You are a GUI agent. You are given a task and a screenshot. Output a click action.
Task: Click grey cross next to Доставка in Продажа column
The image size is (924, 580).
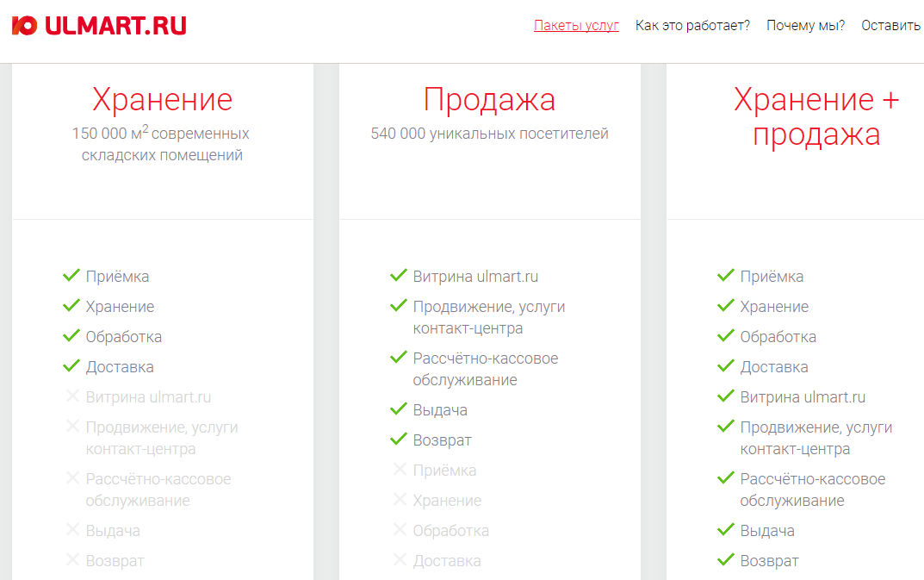400,560
